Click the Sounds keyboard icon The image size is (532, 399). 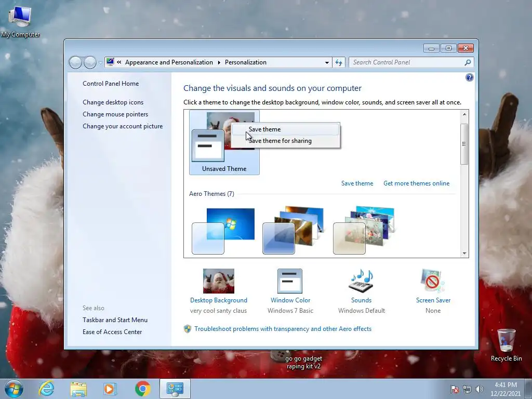click(361, 281)
